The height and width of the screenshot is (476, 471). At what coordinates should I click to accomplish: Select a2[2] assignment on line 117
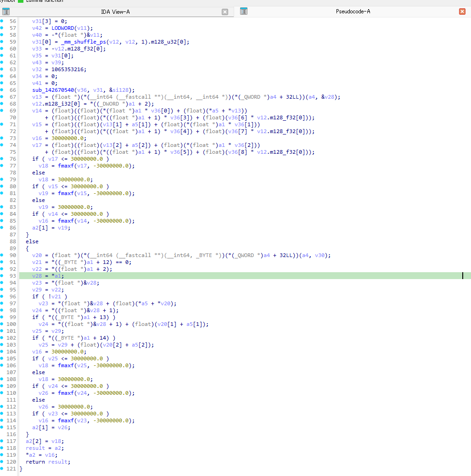[x=45, y=441]
